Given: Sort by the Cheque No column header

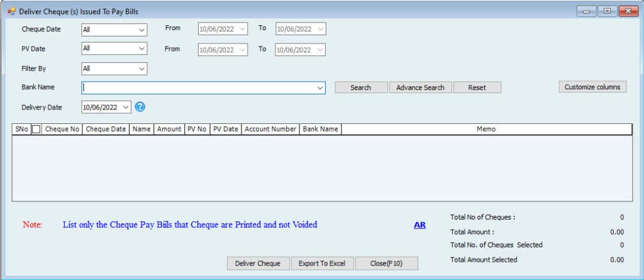Looking at the screenshot, I should pos(62,129).
